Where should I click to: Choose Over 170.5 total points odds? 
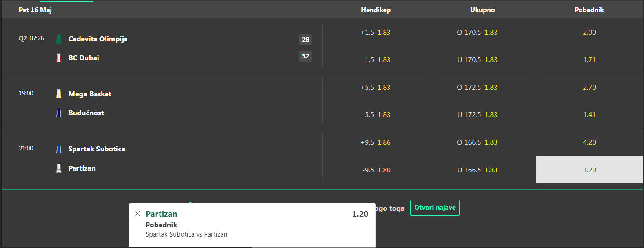[x=477, y=32]
